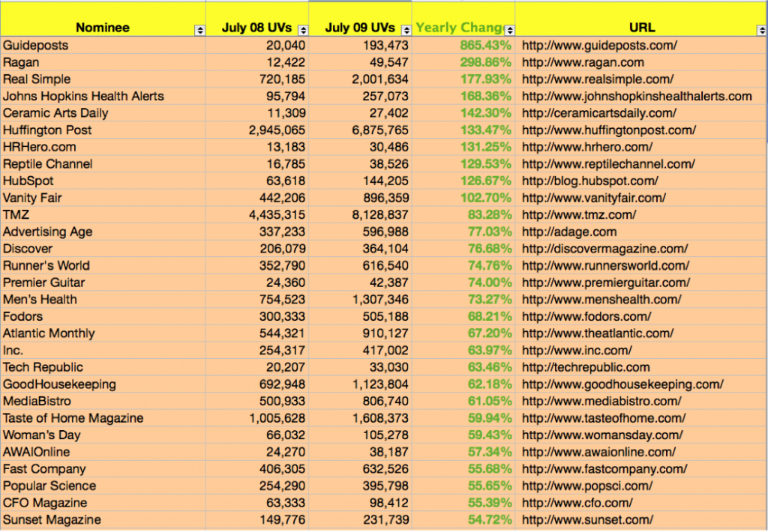Image resolution: width=768 pixels, height=532 pixels.
Task: Select the Vanity Fair nominee cell
Action: point(32,198)
